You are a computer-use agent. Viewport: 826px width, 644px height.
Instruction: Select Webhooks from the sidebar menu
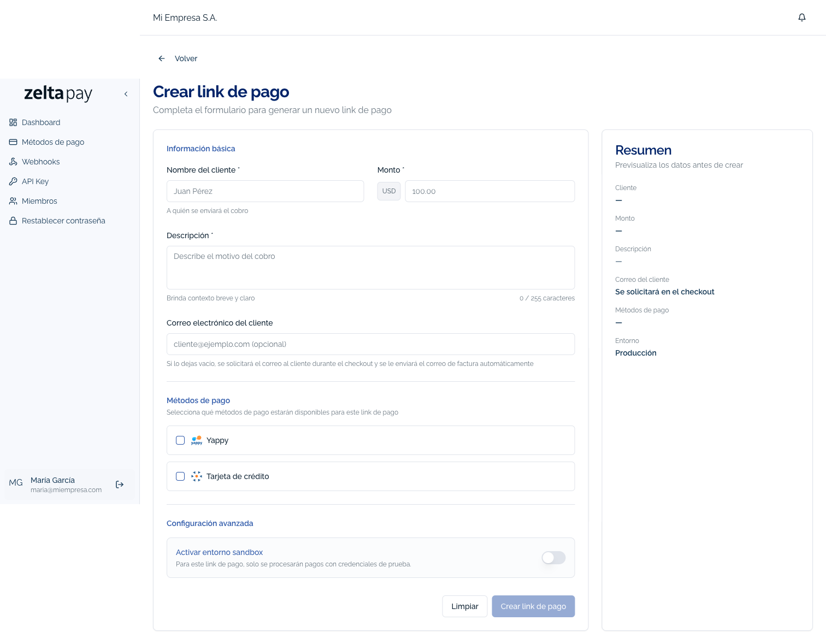pos(41,162)
